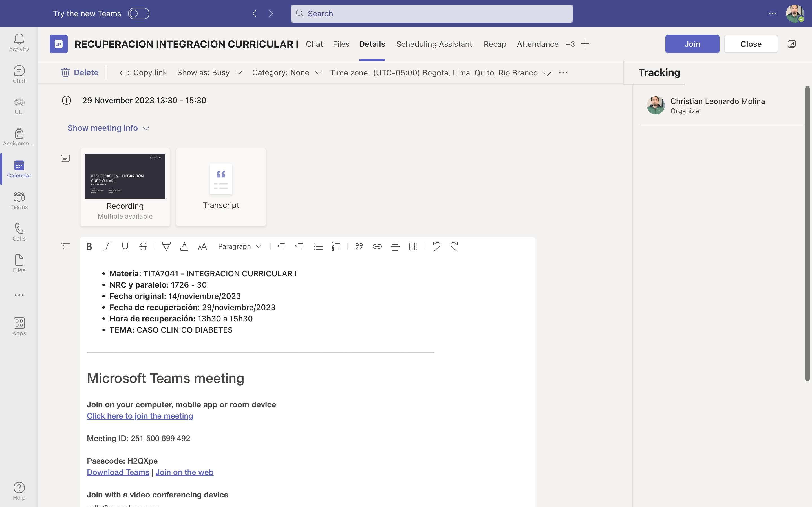
Task: Enable the Try the new Teams switch
Action: (x=139, y=14)
